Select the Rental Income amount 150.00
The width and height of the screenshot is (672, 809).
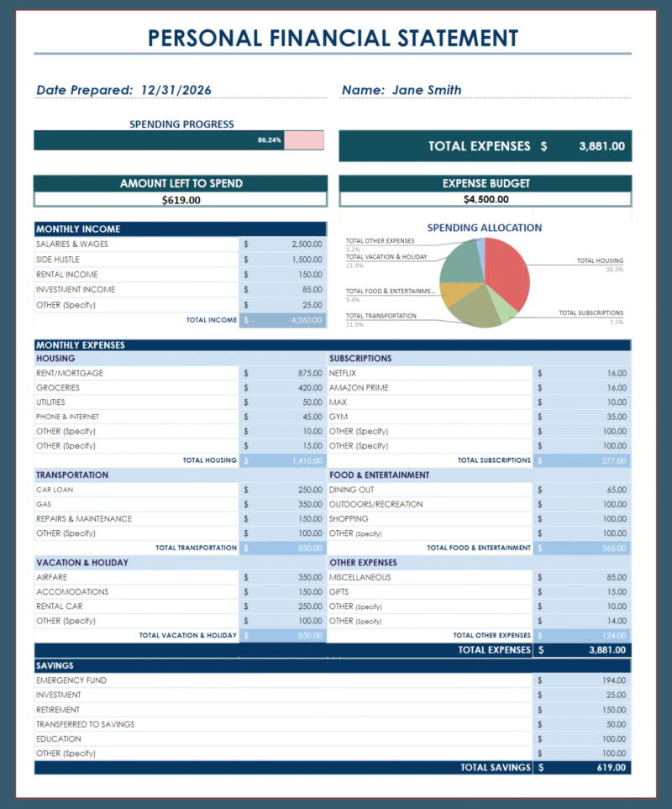283,275
